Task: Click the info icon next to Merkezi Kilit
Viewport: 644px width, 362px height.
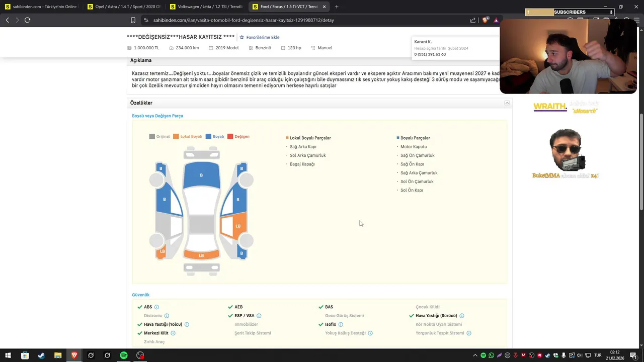Action: (173, 333)
